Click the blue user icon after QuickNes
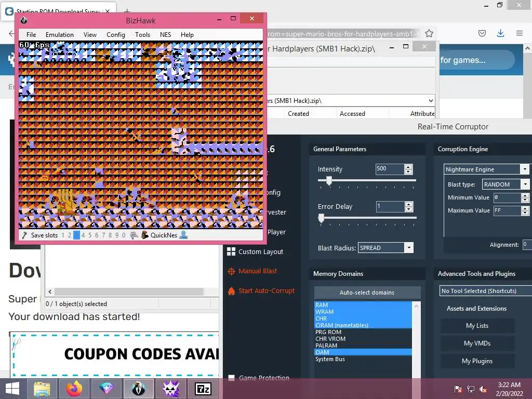This screenshot has height=399, width=532. (183, 235)
